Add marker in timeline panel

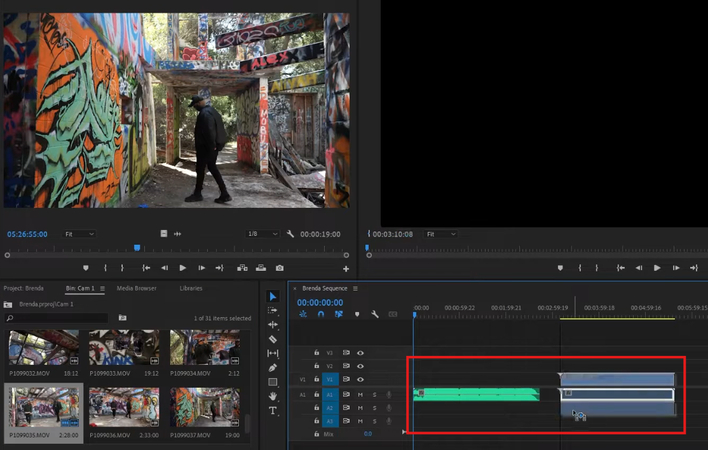click(x=357, y=314)
